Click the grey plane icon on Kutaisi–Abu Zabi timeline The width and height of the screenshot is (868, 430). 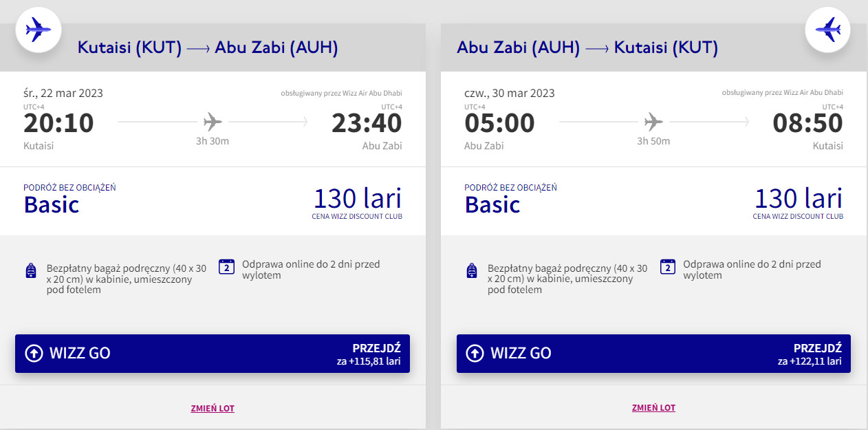pos(213,122)
